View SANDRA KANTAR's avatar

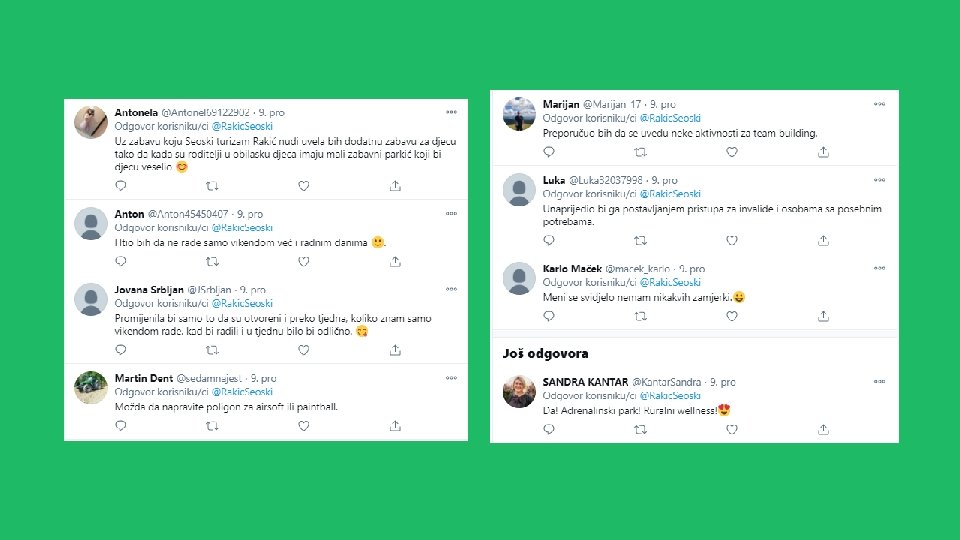[x=519, y=391]
